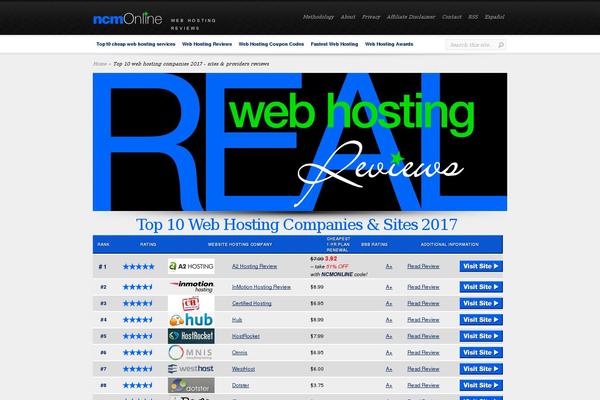The width and height of the screenshot is (600, 400).
Task: Open Read Review in the Hub row
Action: tap(423, 320)
